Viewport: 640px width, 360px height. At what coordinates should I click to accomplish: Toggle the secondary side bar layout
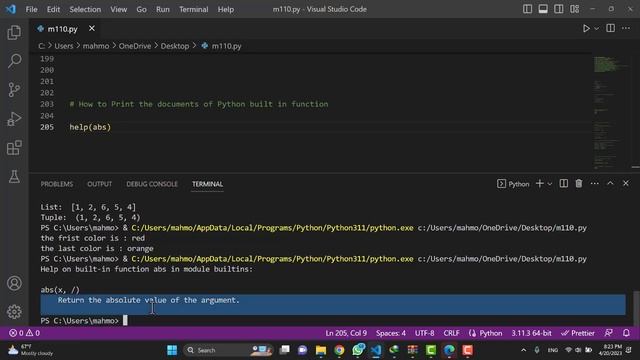559,9
